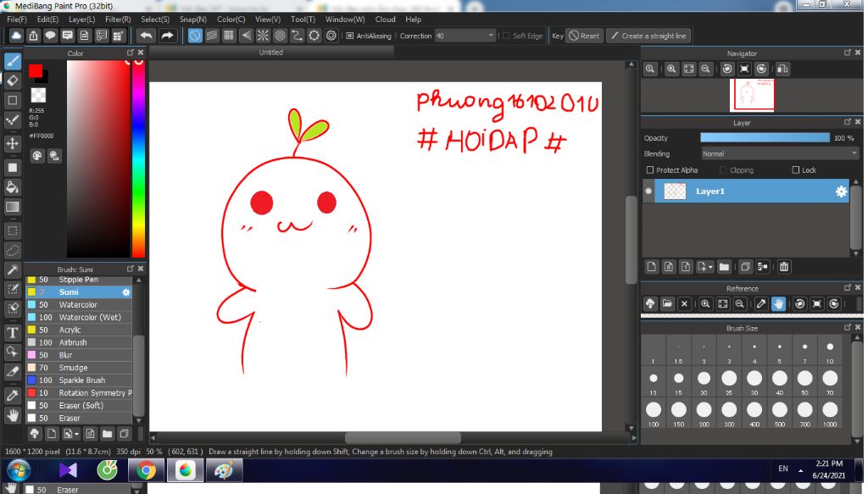This screenshot has height=494, width=868.
Task: Select the Hand tool in left toolbar
Action: coord(12,415)
